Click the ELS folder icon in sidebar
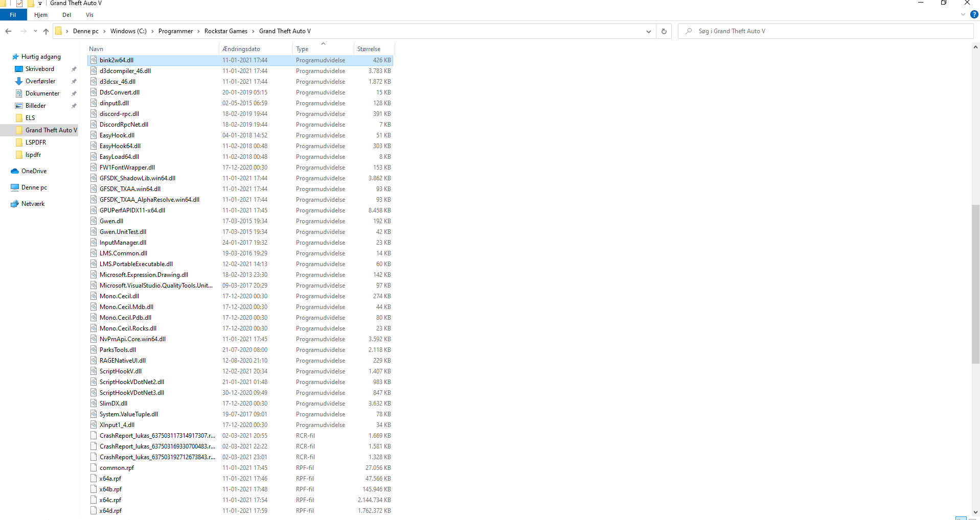 [x=19, y=118]
